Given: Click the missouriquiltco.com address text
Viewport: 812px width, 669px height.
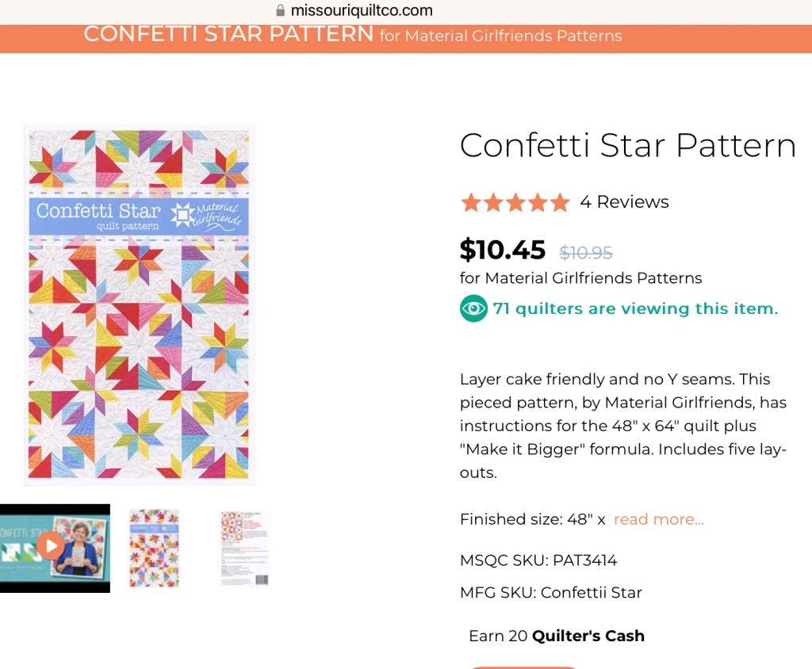Looking at the screenshot, I should [x=362, y=11].
